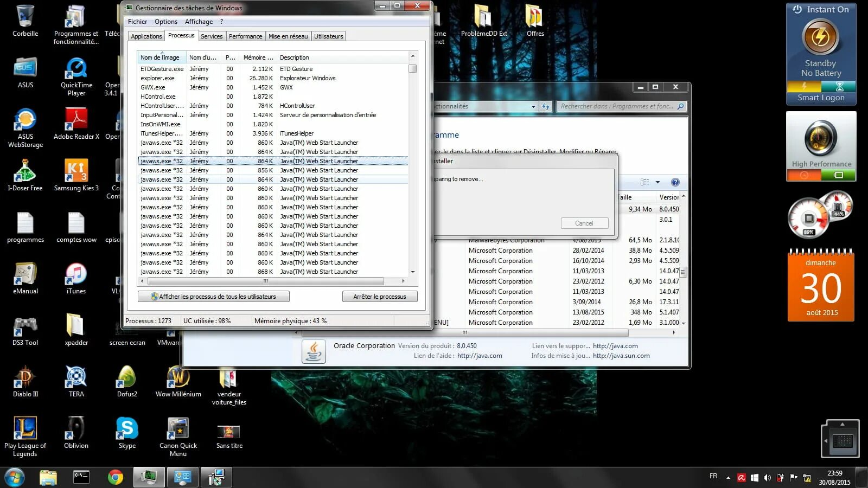Open the file explorer taskbar icon
The height and width of the screenshot is (488, 868).
[x=48, y=477]
